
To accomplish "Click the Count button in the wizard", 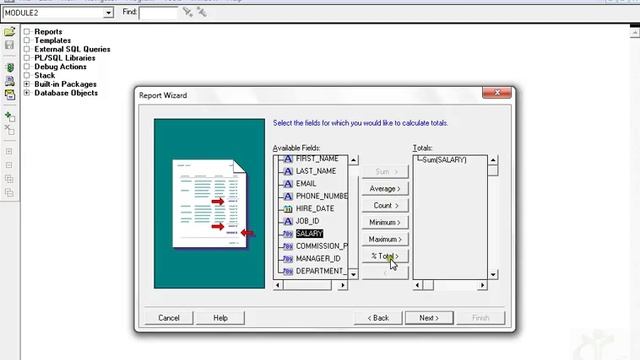I will coord(385,205).
